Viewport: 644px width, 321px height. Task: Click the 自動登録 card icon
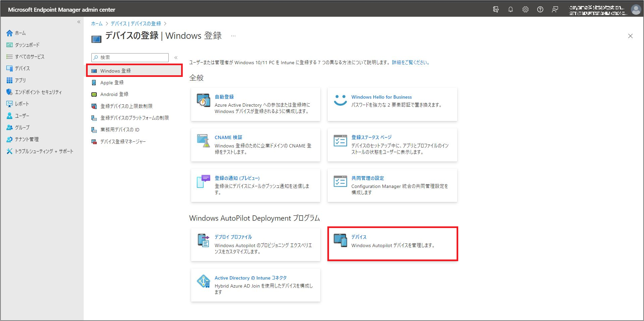(x=203, y=100)
